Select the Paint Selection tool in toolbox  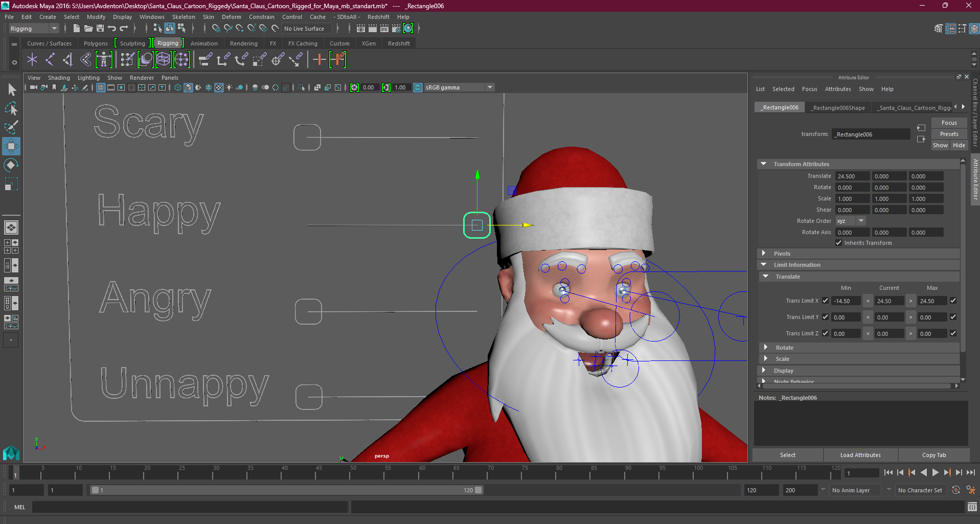click(11, 127)
